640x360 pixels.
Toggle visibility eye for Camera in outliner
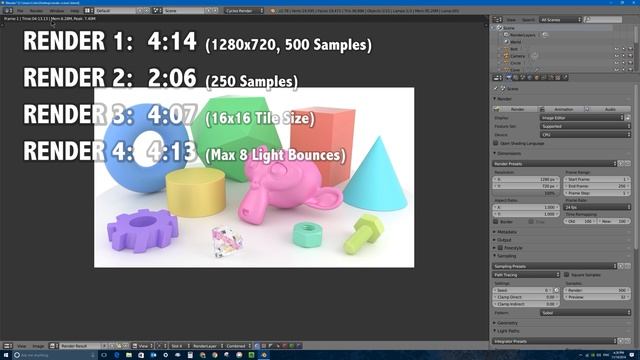[x=616, y=56]
